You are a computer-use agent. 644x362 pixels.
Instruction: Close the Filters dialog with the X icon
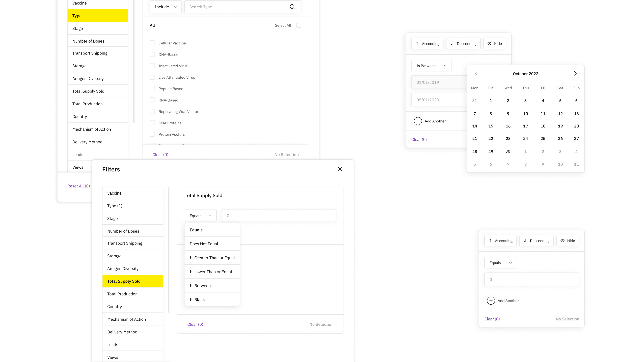[x=340, y=169]
